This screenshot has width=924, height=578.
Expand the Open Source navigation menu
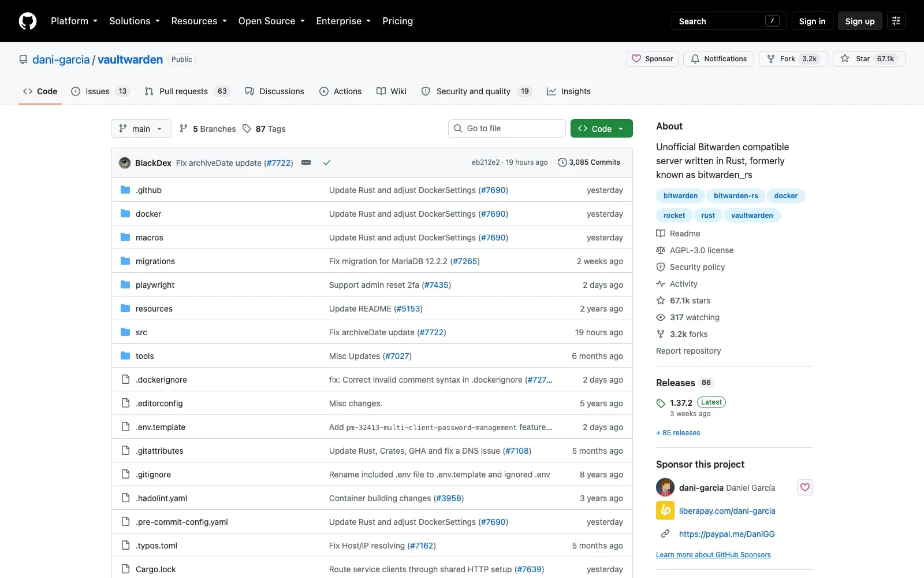(x=271, y=21)
